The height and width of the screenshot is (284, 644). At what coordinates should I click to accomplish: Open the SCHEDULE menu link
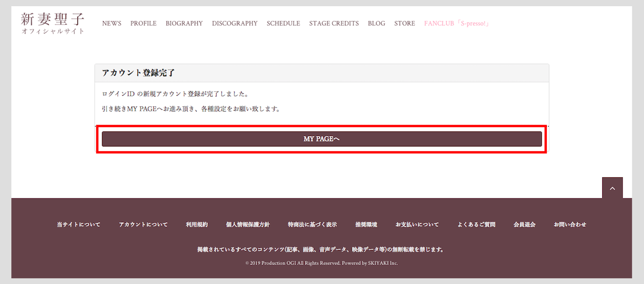coord(283,23)
